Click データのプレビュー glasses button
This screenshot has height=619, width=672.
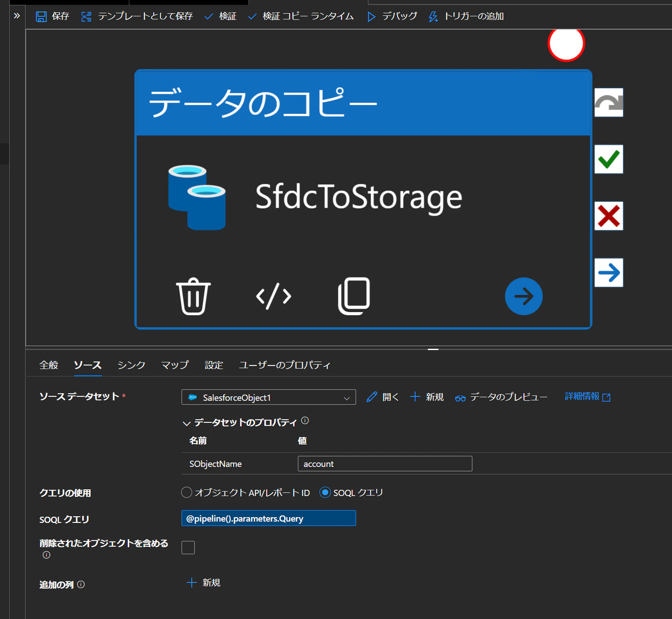click(501, 397)
